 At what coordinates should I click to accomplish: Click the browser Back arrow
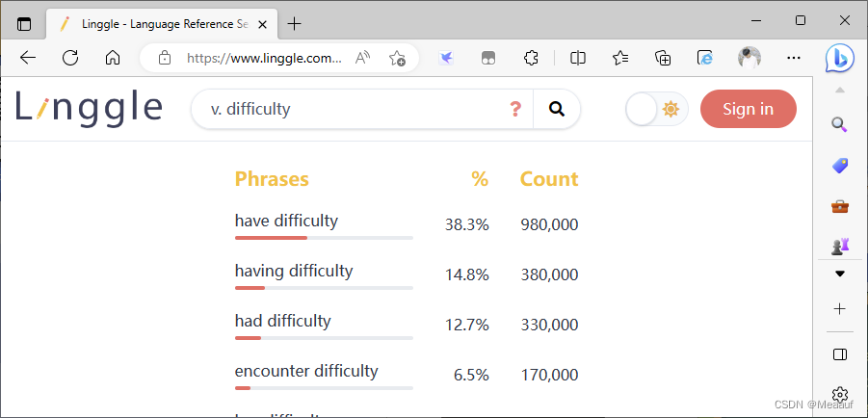28,58
